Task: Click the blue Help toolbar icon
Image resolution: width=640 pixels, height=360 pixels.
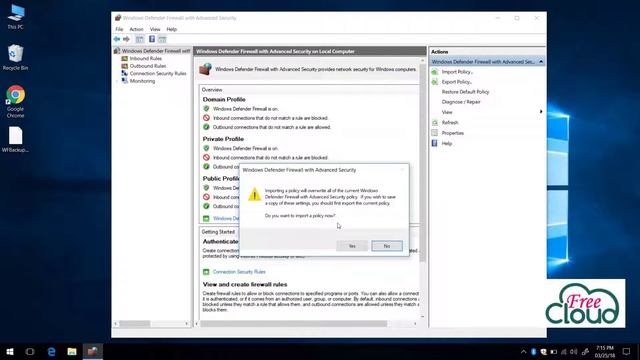Action: click(x=152, y=39)
